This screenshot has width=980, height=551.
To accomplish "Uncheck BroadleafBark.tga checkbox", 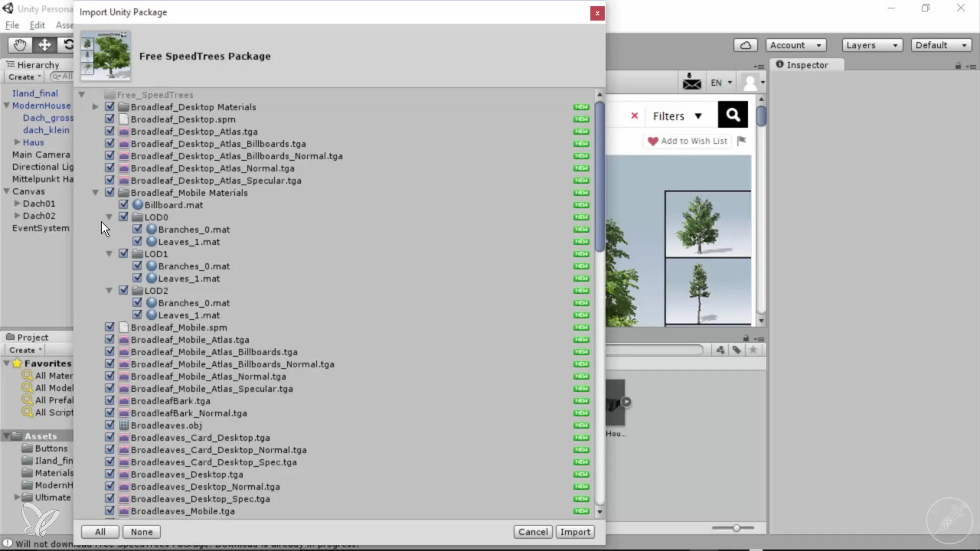I will click(x=110, y=400).
